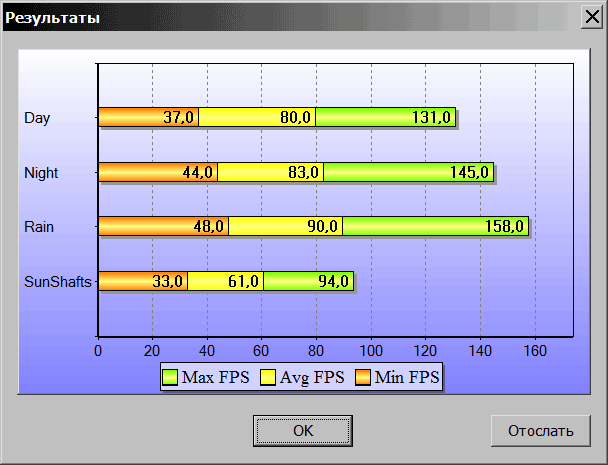Image resolution: width=608 pixels, height=465 pixels.
Task: Close the Результаты dialog window
Action: coord(591,18)
